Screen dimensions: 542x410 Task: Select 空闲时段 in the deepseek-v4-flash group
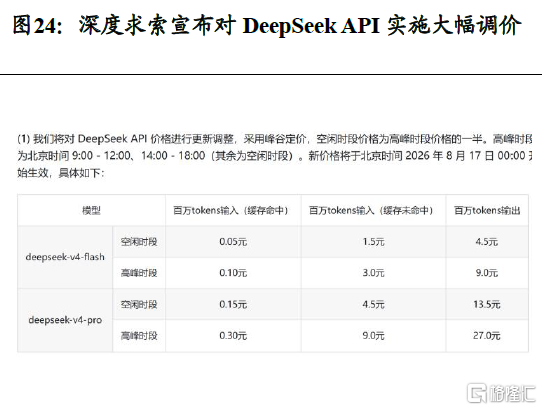point(139,242)
